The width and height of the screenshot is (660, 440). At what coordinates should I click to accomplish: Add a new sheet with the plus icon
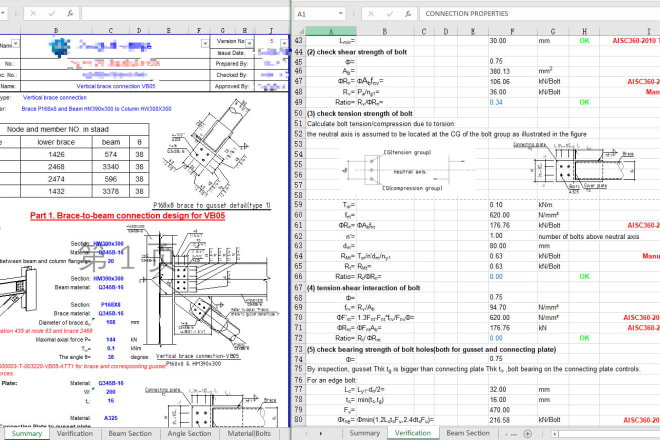(x=527, y=433)
